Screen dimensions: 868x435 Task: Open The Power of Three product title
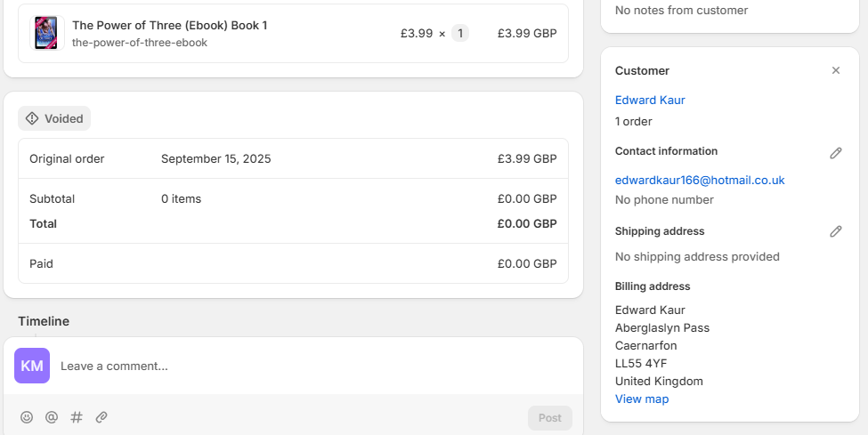(169, 26)
